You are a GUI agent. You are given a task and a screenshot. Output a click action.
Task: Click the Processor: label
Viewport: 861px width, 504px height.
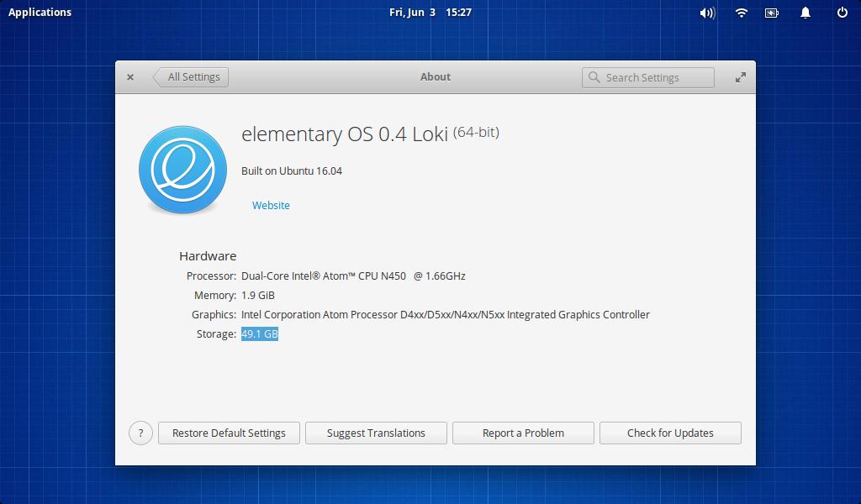click(211, 276)
